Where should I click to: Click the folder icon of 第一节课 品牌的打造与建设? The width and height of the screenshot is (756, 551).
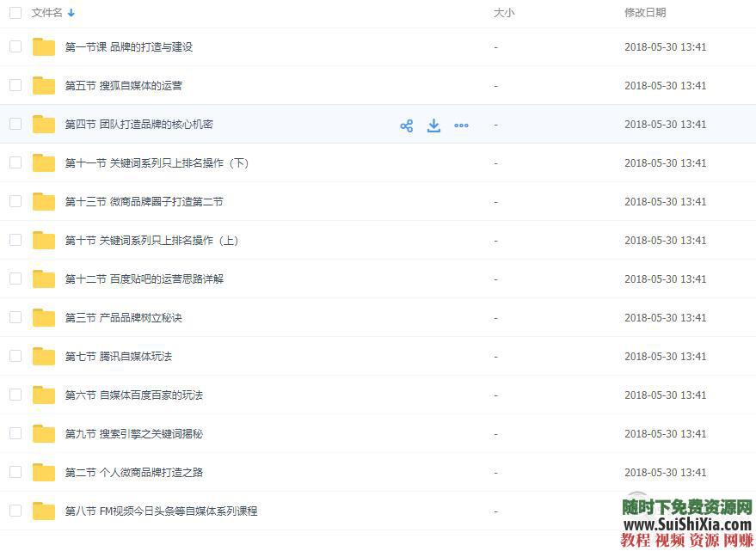(x=43, y=47)
